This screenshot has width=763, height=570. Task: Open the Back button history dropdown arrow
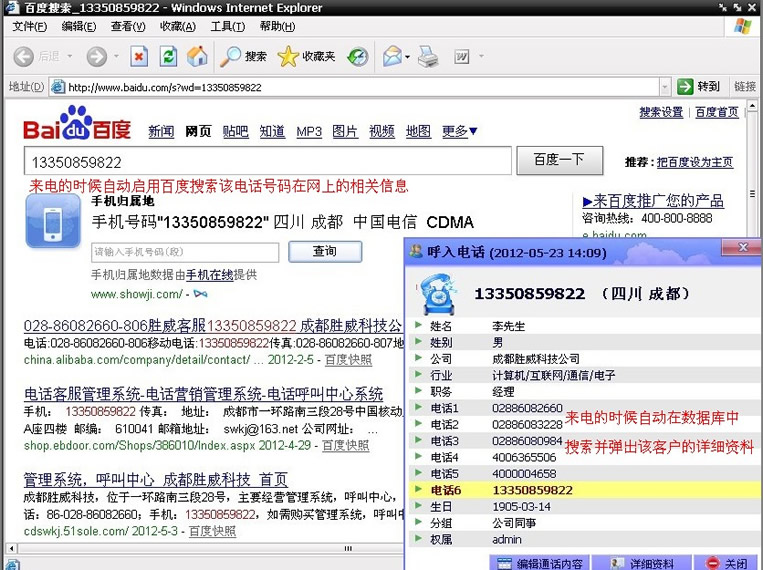coord(70,56)
